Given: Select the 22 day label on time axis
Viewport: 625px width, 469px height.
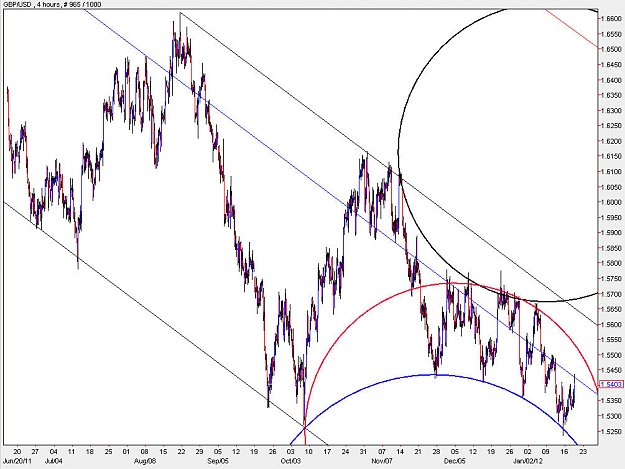Looking at the screenshot, I should click(x=181, y=451).
